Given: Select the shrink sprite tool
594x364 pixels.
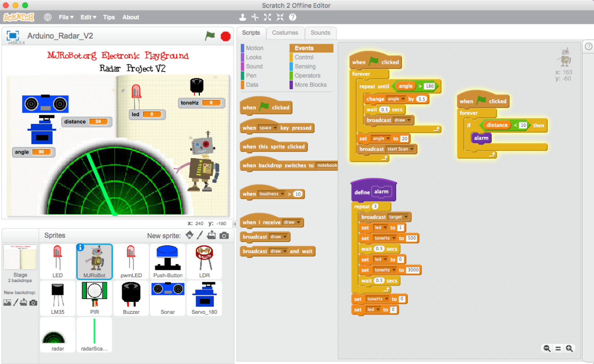Looking at the screenshot, I should (280, 17).
